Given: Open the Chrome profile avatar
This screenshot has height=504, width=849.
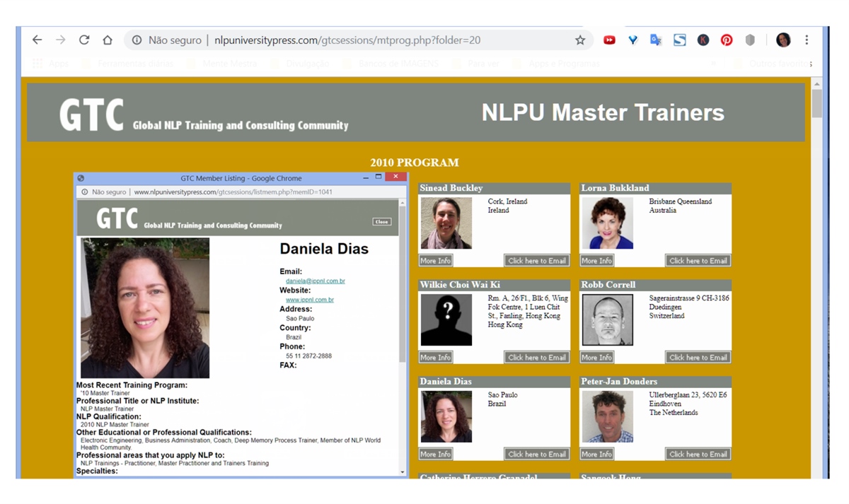Looking at the screenshot, I should 783,40.
